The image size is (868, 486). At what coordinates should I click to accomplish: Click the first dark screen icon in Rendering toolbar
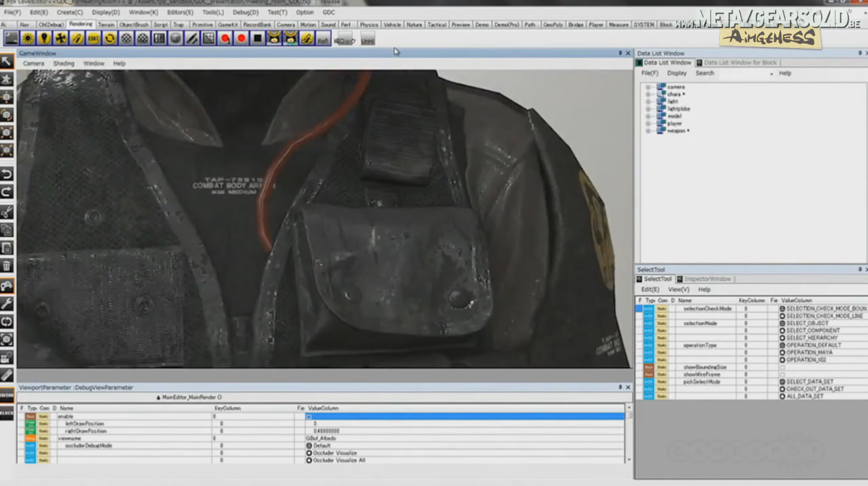click(x=12, y=38)
